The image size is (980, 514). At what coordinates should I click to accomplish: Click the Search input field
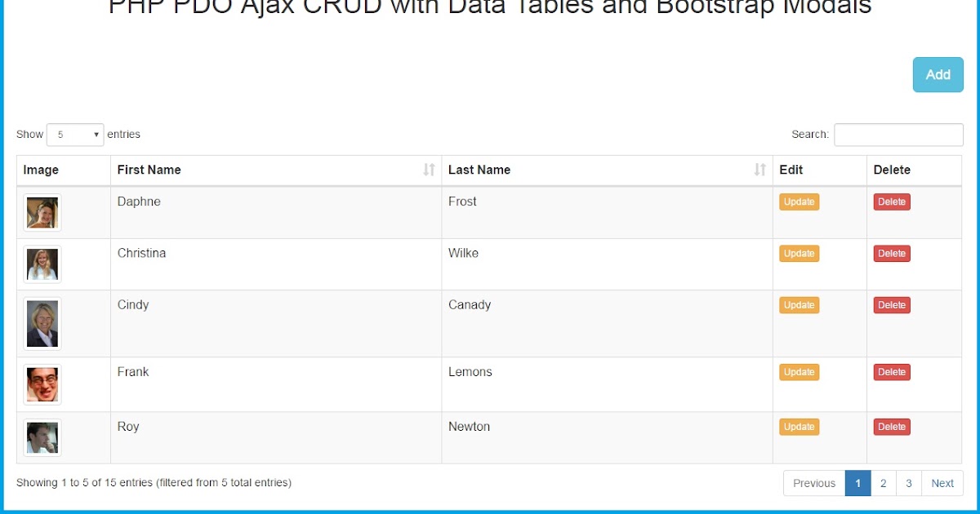coord(898,135)
